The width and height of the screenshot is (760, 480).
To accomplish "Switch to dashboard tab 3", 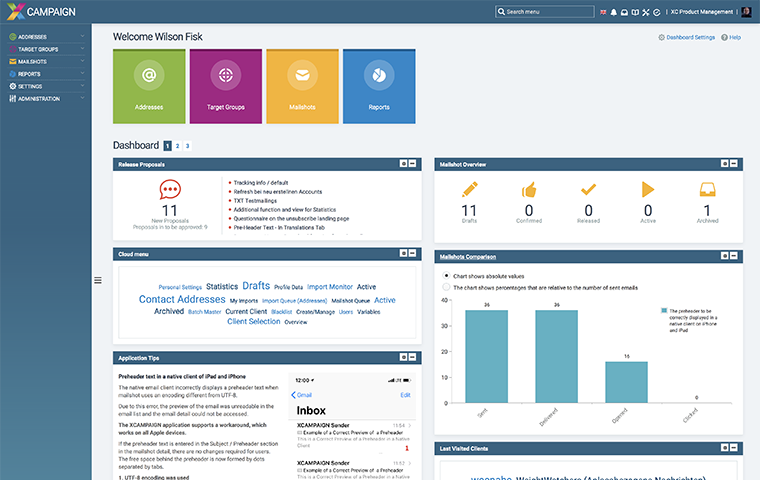I will 187,146.
